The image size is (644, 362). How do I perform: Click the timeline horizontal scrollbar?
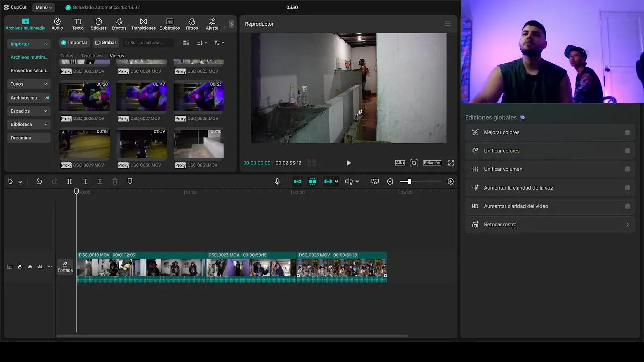point(232,336)
